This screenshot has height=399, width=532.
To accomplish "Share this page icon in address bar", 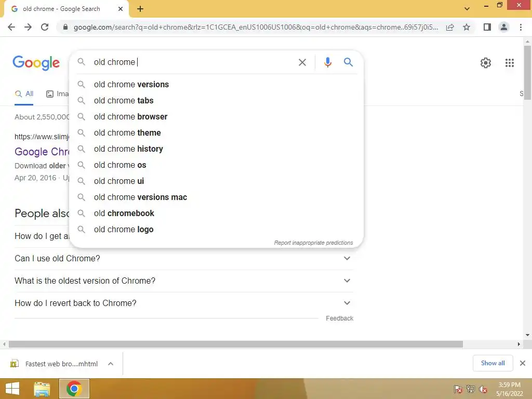I will click(450, 27).
